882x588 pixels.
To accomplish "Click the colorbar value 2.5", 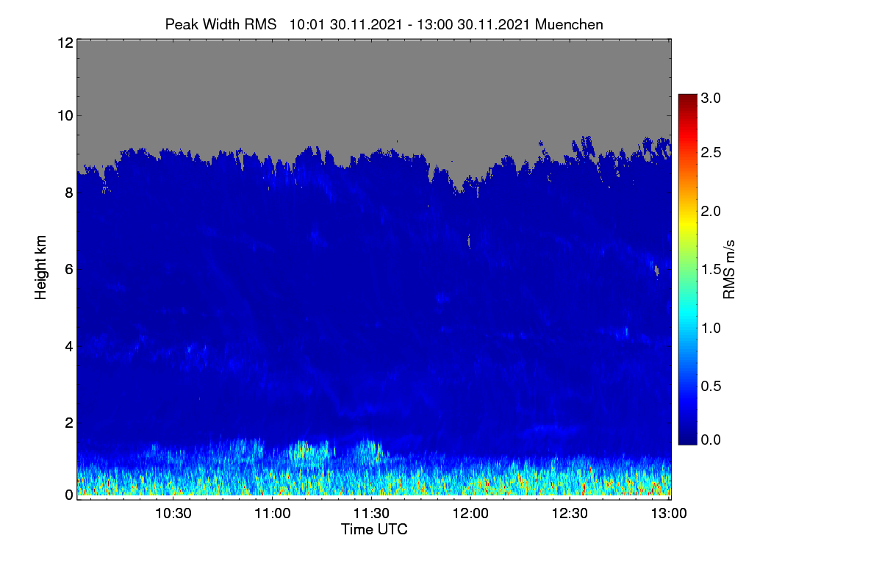I will 711,153.
